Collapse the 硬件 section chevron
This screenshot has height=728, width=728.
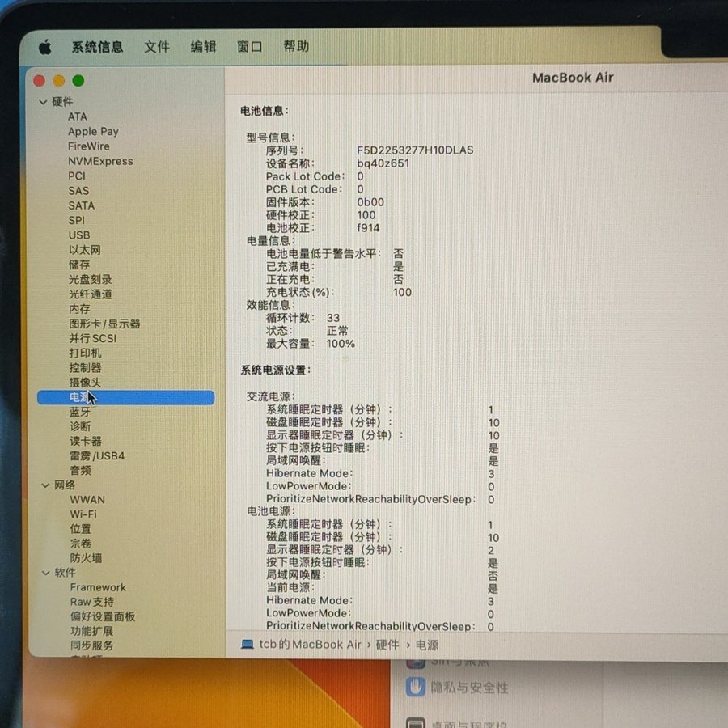coord(43,102)
